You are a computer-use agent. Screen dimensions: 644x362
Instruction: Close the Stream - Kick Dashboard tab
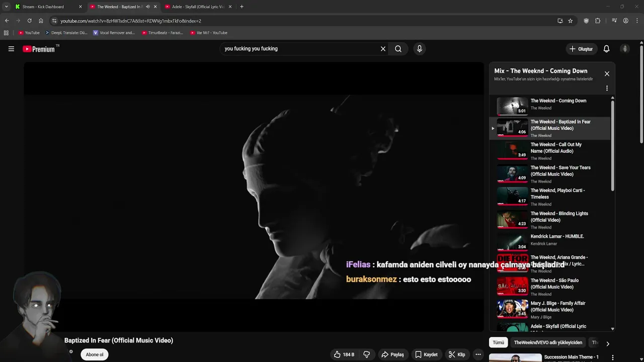pyautogui.click(x=80, y=7)
